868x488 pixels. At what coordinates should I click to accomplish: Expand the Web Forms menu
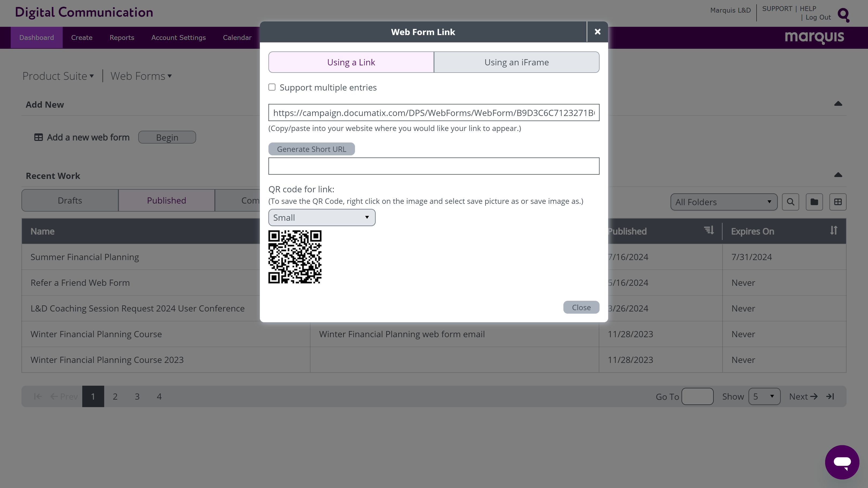pos(141,76)
